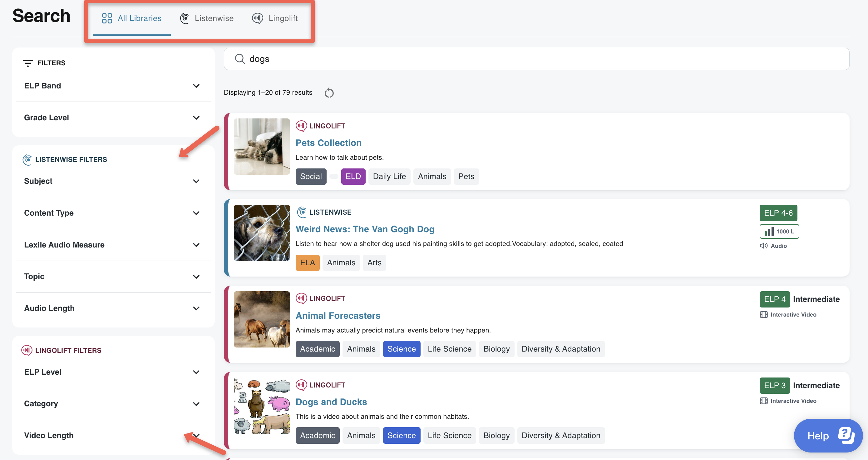
Task: Click Academic tag on Animal Forecasters card
Action: click(x=318, y=349)
